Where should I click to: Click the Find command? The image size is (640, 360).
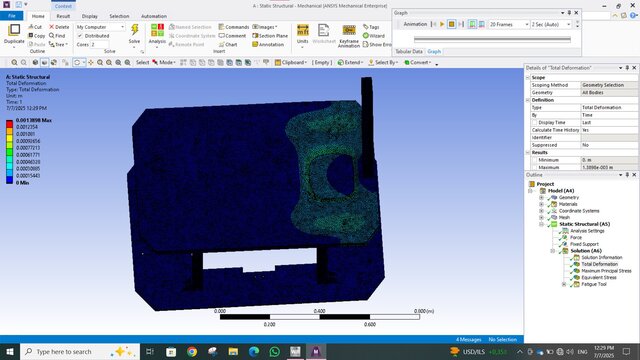pyautogui.click(x=57, y=36)
